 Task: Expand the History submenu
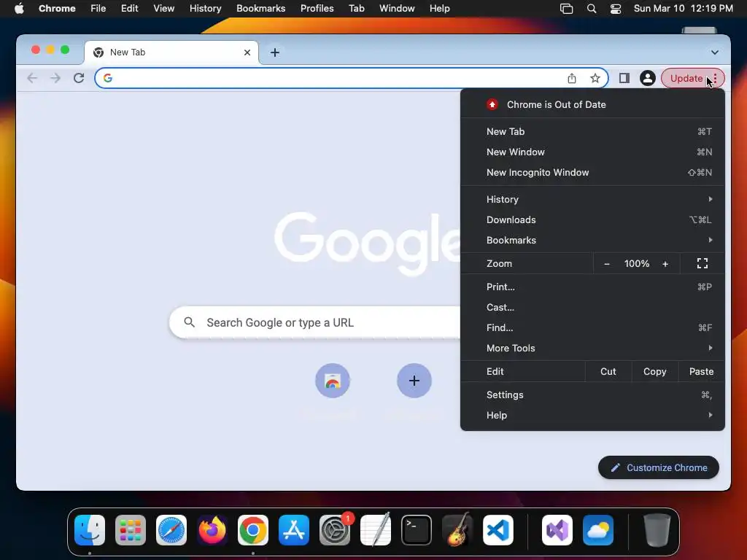point(592,199)
